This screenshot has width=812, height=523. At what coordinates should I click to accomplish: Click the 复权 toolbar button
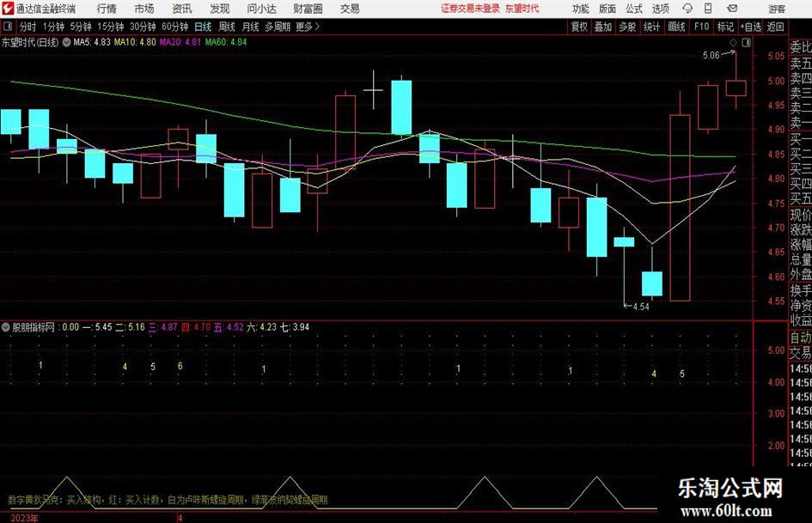click(579, 27)
